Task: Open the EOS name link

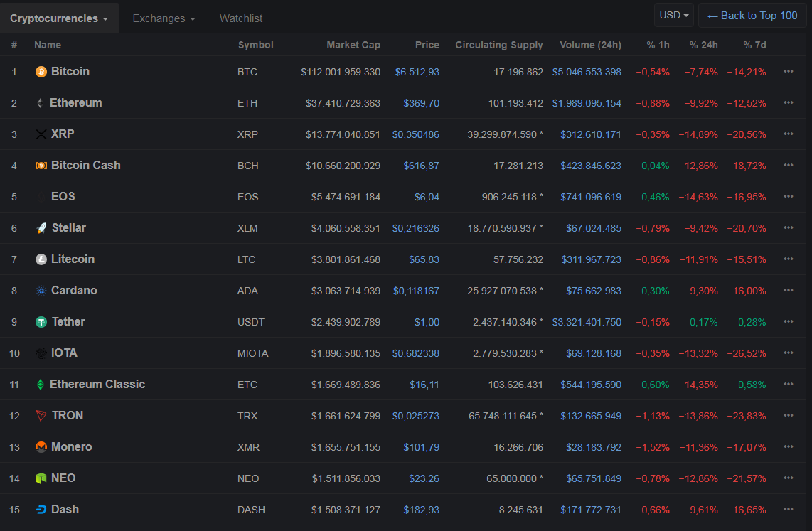Action: 63,197
